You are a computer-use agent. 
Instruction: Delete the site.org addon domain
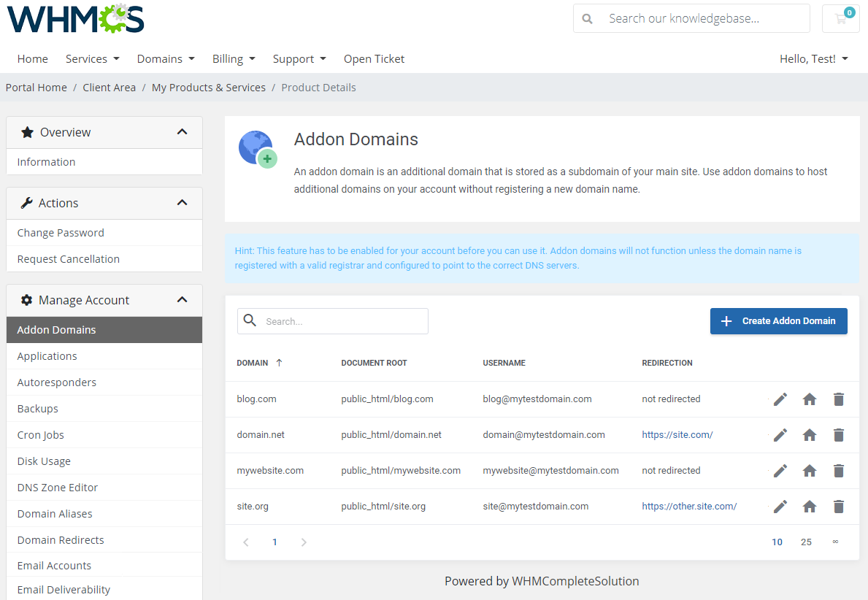[838, 507]
